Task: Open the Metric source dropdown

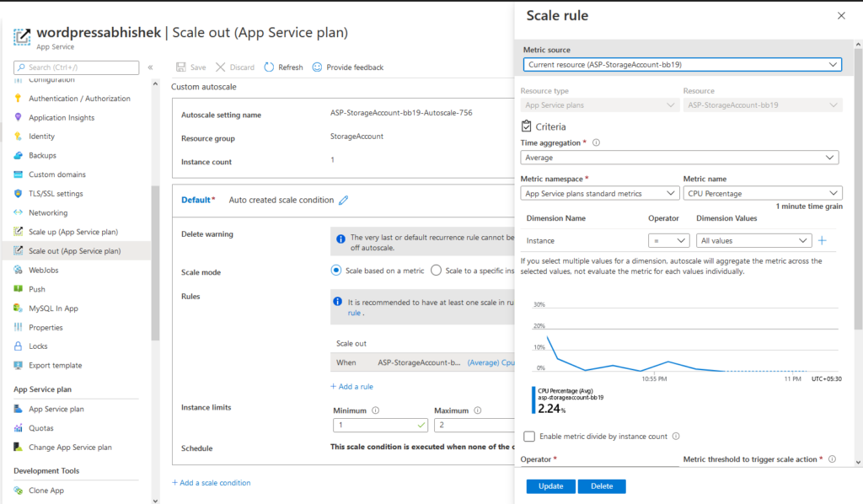Action: (x=682, y=64)
